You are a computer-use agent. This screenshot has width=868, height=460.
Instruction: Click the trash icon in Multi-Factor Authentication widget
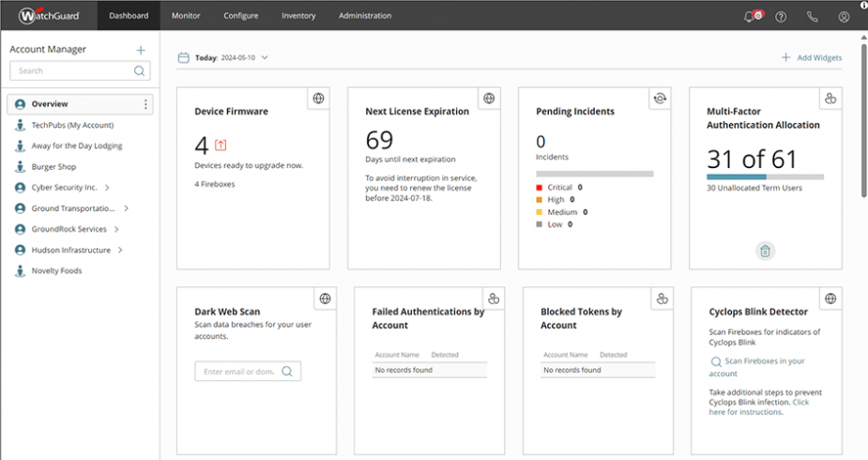point(765,251)
